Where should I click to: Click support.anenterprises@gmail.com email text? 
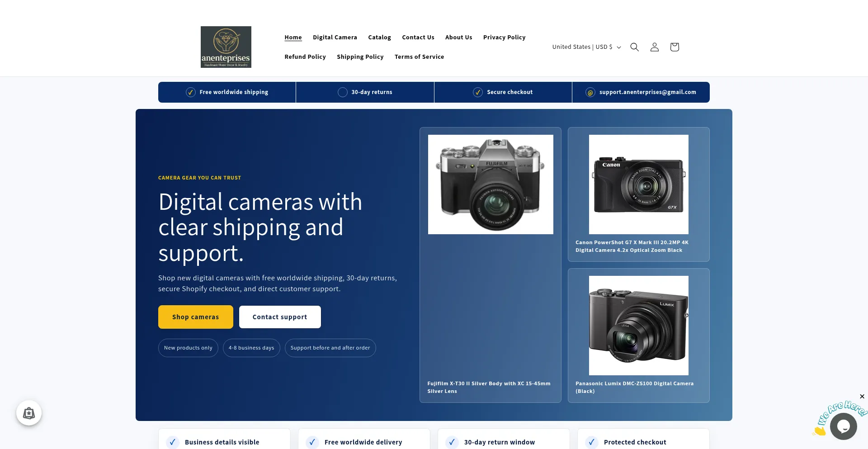[648, 92]
